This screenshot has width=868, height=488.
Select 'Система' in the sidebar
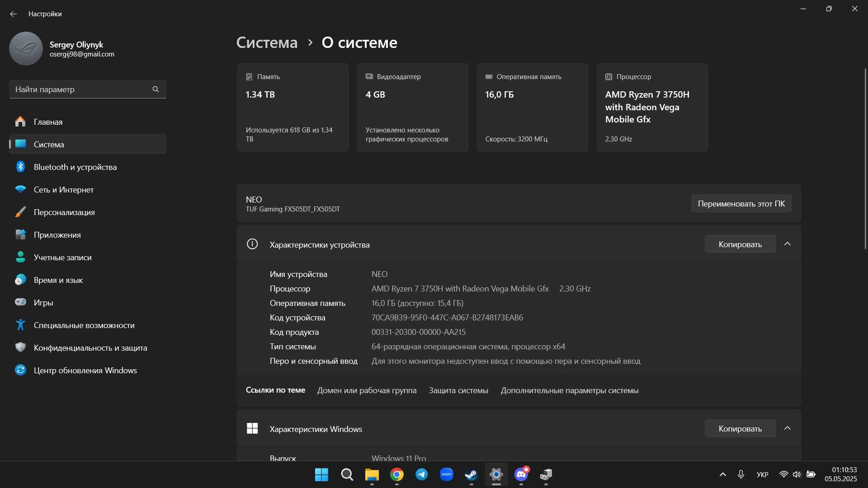88,144
